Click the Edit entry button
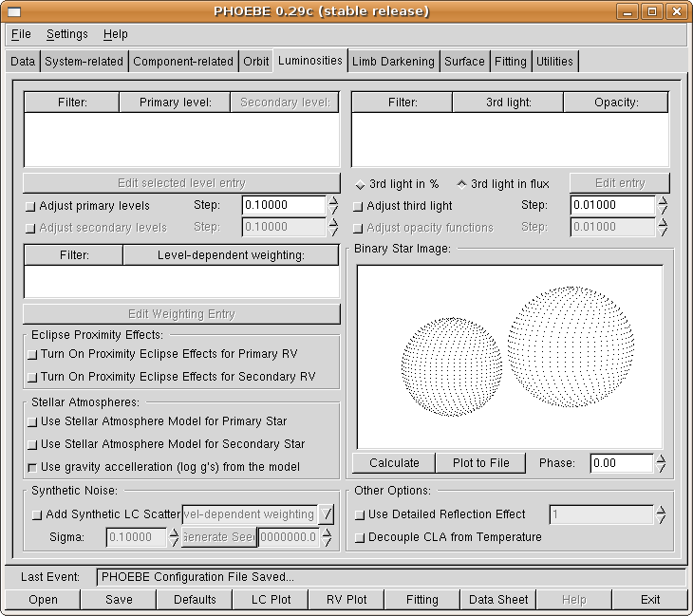The image size is (693, 616). [x=620, y=183]
